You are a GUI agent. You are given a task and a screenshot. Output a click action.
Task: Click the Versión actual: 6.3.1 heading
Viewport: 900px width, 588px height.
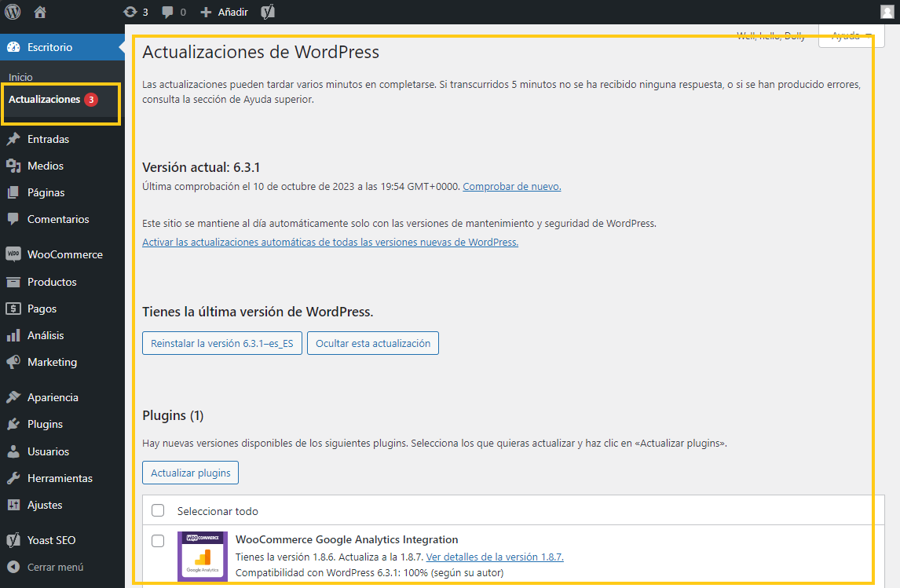point(201,167)
